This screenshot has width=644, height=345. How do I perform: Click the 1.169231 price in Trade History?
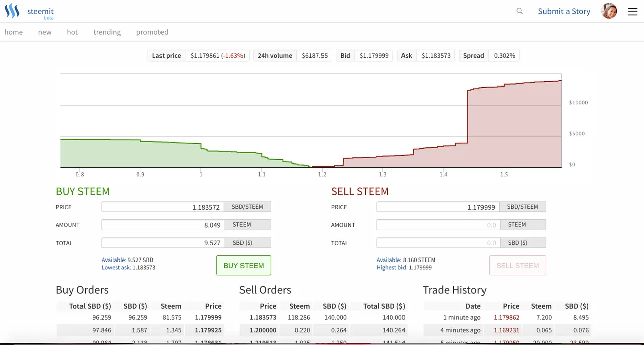pos(506,330)
